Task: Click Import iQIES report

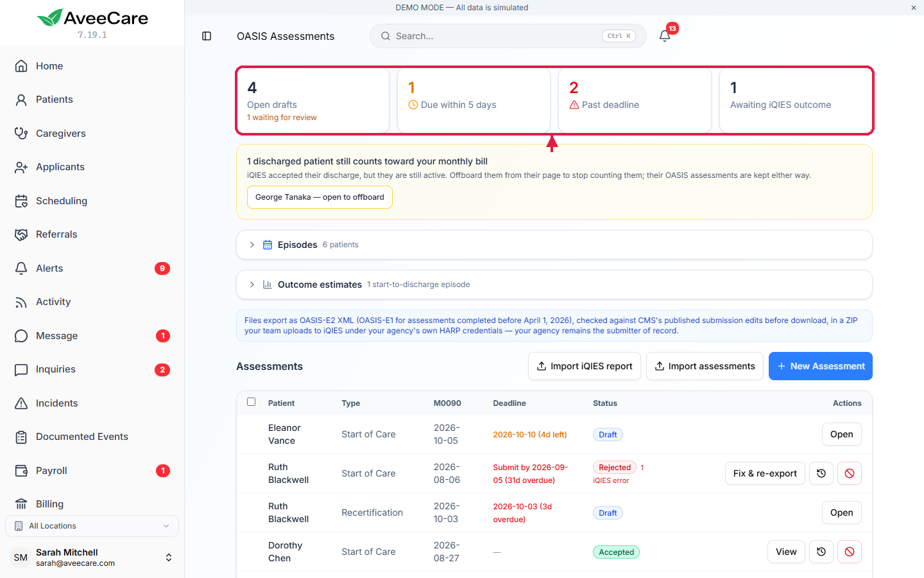Action: [585, 366]
